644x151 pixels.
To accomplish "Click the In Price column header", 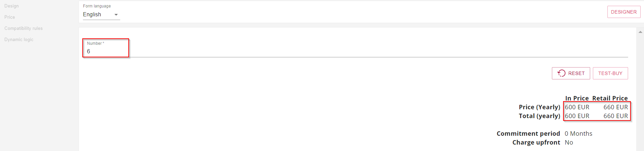I will [577, 98].
